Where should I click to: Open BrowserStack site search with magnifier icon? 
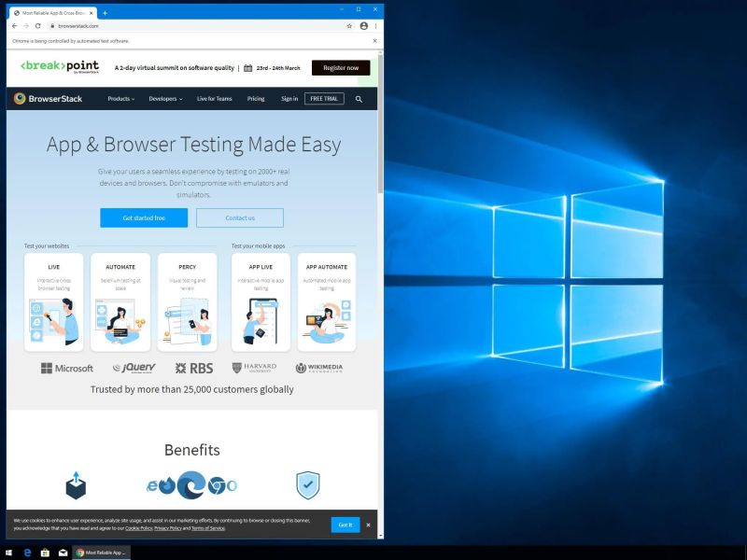[x=359, y=99]
